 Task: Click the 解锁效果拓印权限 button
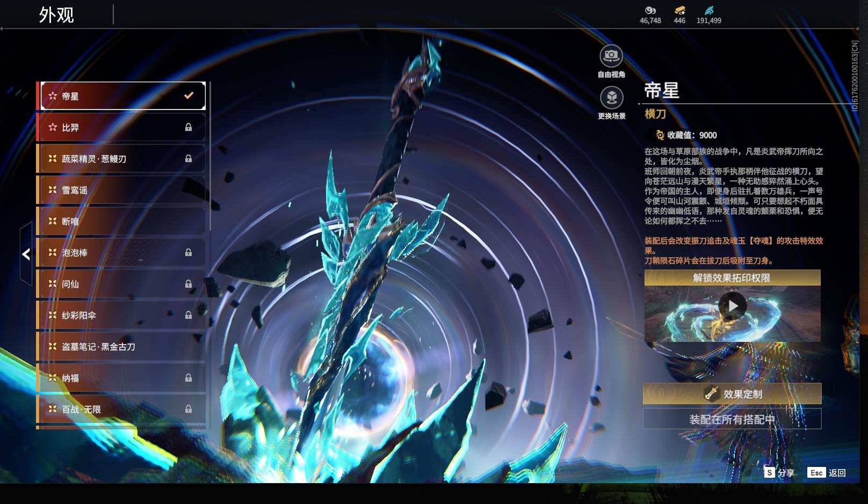(733, 277)
